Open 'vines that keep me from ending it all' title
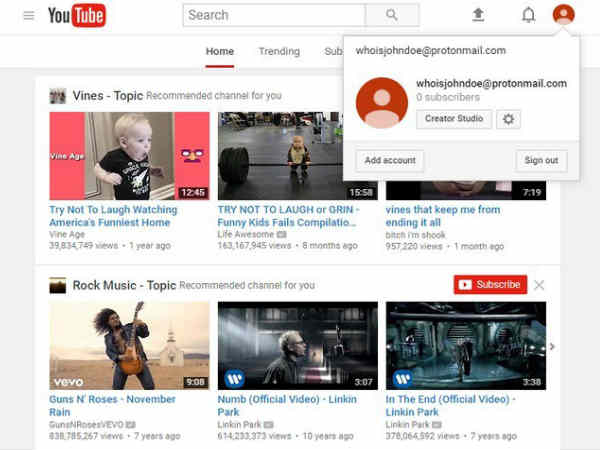600x450 pixels. [x=443, y=216]
